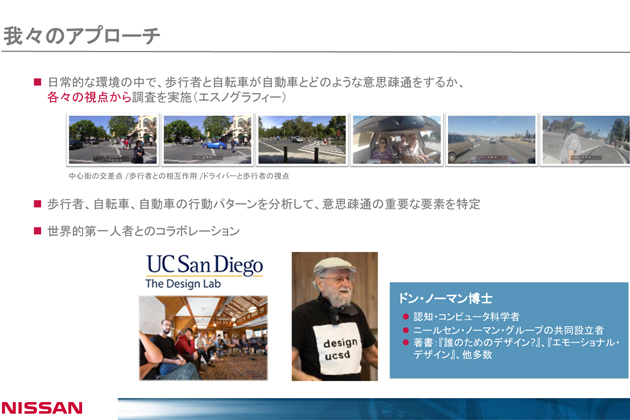
Task: Click the red circle bullet beside 認知・コンピュータ科学者
Action: [x=404, y=317]
